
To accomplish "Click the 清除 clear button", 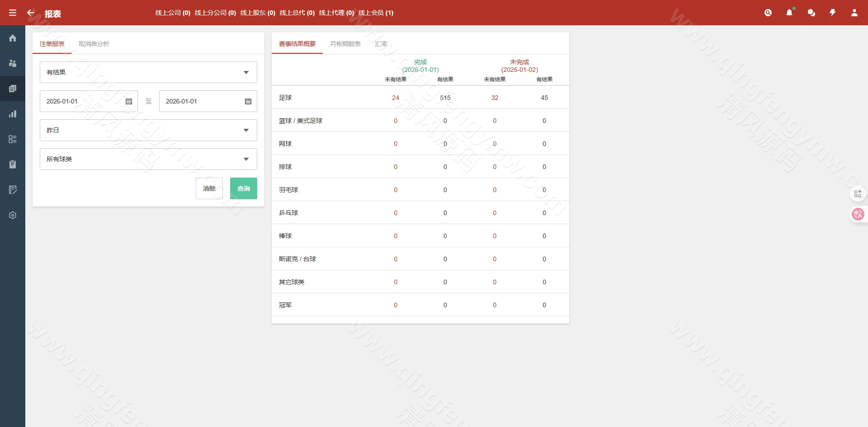I will (x=209, y=188).
